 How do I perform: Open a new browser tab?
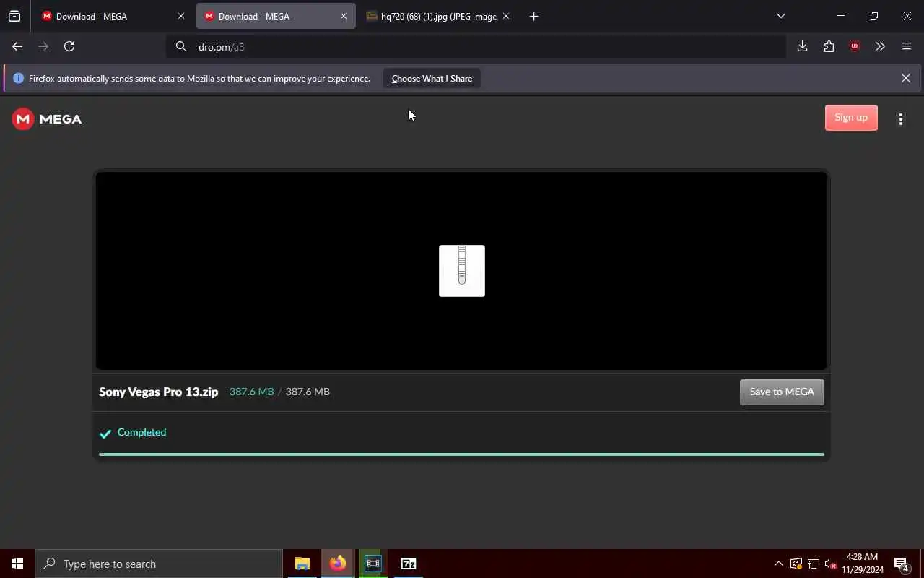(x=533, y=16)
